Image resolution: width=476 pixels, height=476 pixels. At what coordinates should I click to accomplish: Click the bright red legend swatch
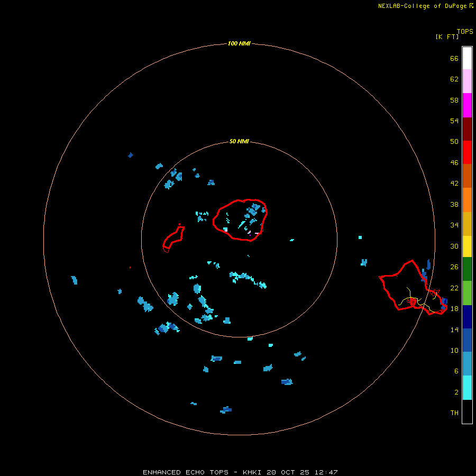pyautogui.click(x=467, y=152)
